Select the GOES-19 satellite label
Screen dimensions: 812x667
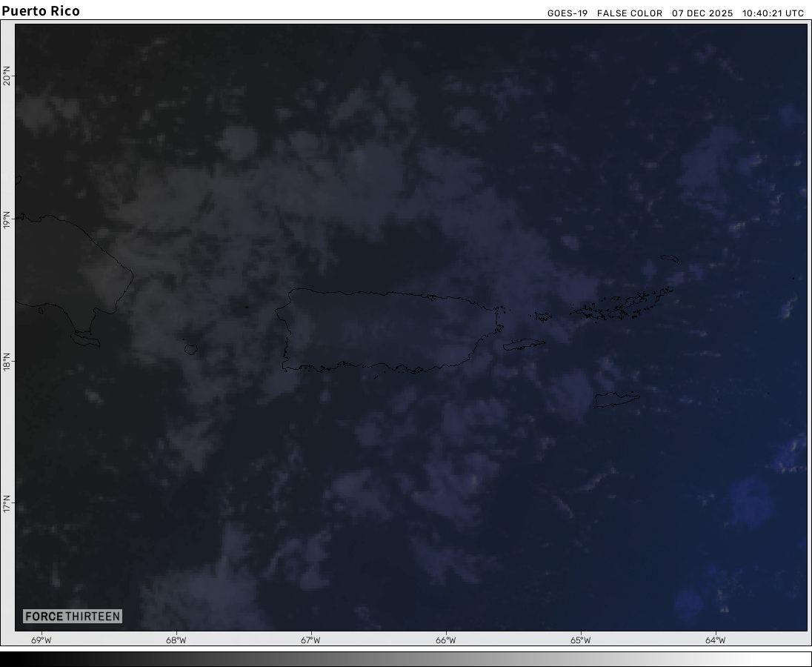tap(567, 13)
